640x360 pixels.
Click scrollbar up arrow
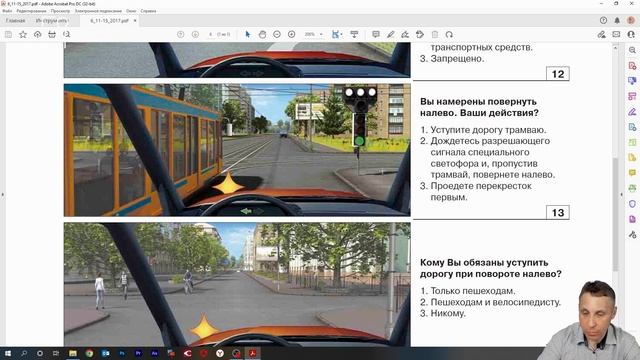pyautogui.click(x=615, y=48)
